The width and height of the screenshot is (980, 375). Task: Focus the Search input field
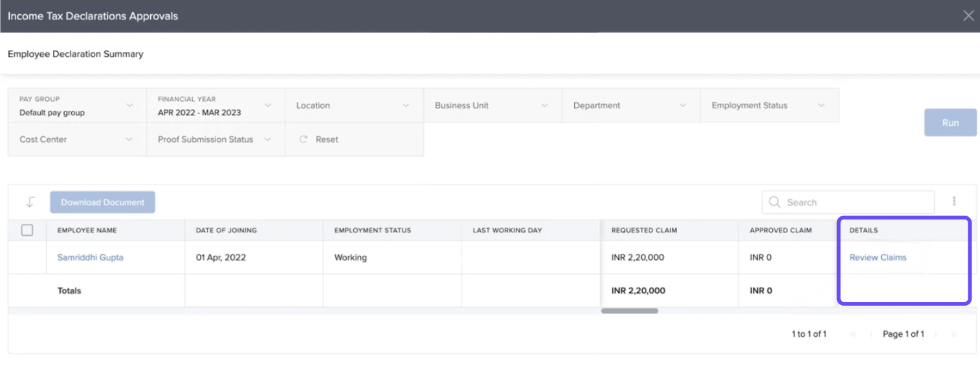(x=856, y=202)
